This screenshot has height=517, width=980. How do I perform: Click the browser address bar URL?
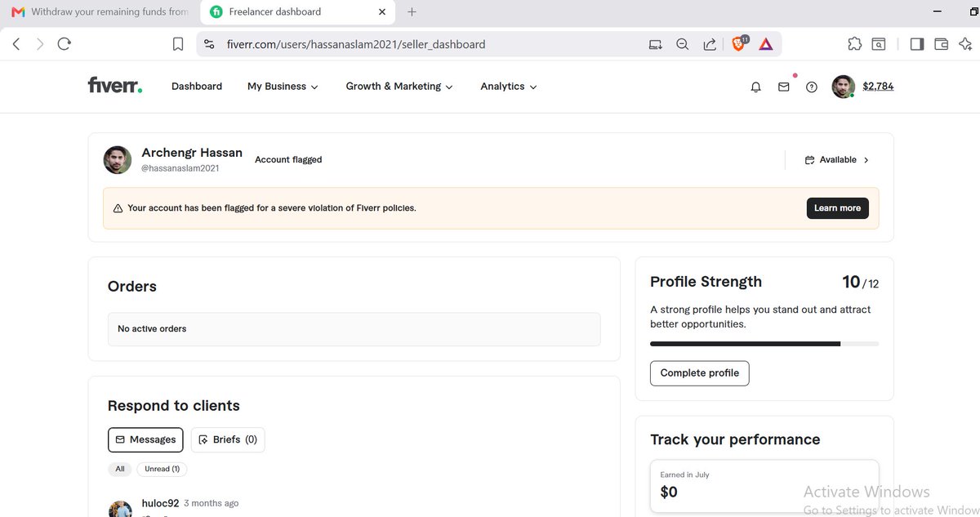356,44
